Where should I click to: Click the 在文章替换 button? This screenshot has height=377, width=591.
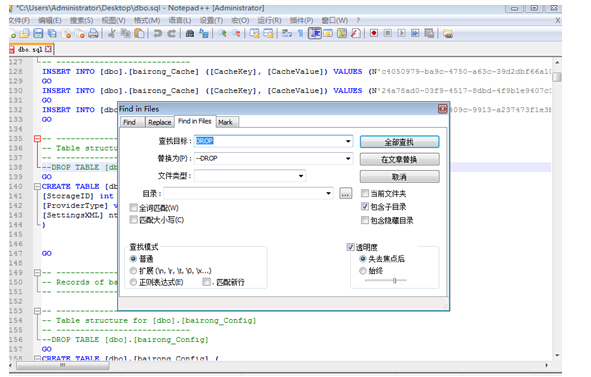point(399,159)
